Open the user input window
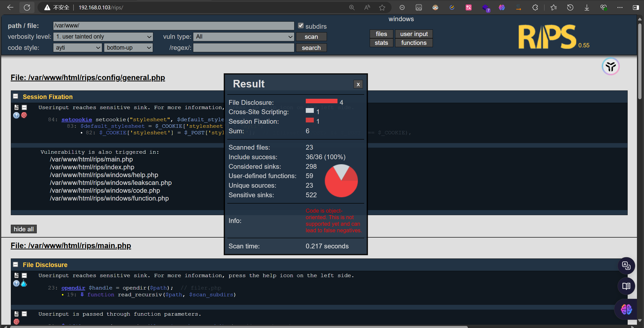 [414, 34]
